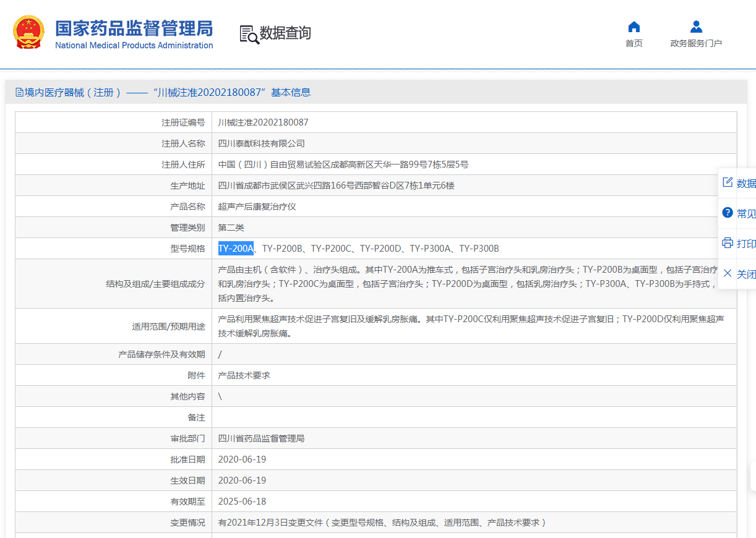The image size is (756, 538).
Task: Click the 生产地址 address value
Action: click(x=337, y=186)
